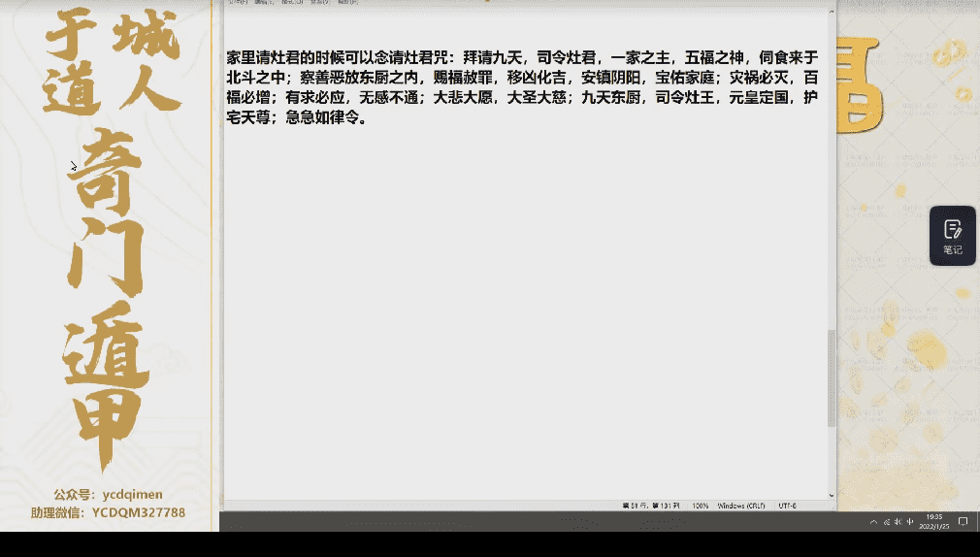Show hidden system tray icons
The image size is (980, 557).
pyautogui.click(x=874, y=522)
